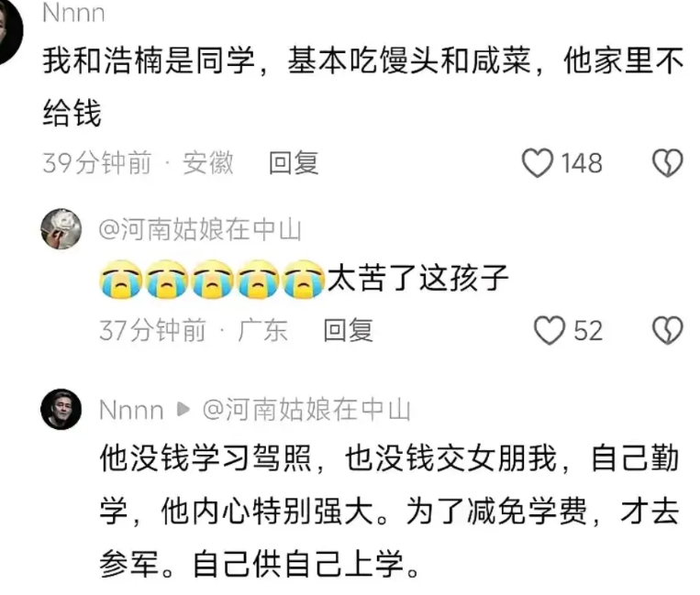Open the Nnnn username in the third comment
This screenshot has height=595, width=700.
131,410
